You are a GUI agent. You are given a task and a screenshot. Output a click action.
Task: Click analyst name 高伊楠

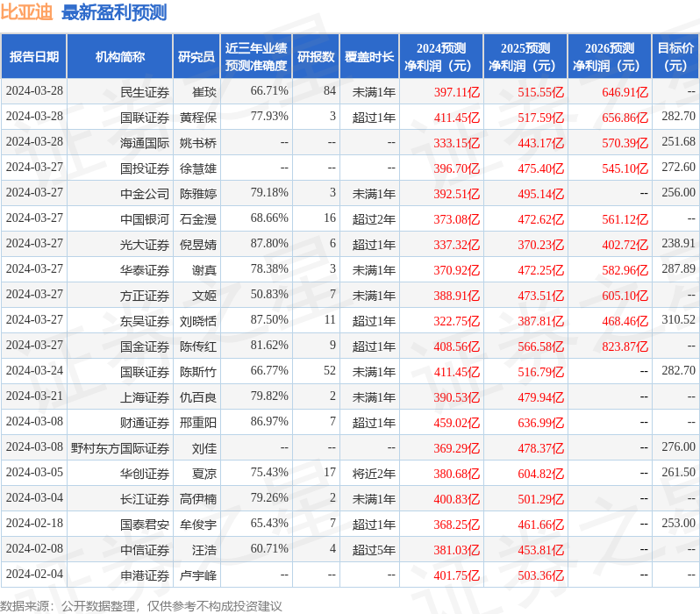[x=198, y=499]
